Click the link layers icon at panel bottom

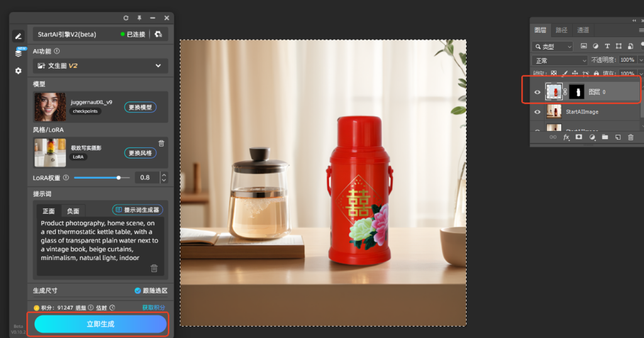coord(553,137)
